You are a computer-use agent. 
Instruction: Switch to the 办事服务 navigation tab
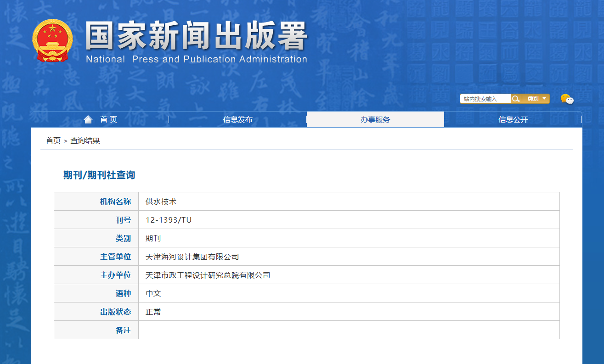[x=375, y=119]
